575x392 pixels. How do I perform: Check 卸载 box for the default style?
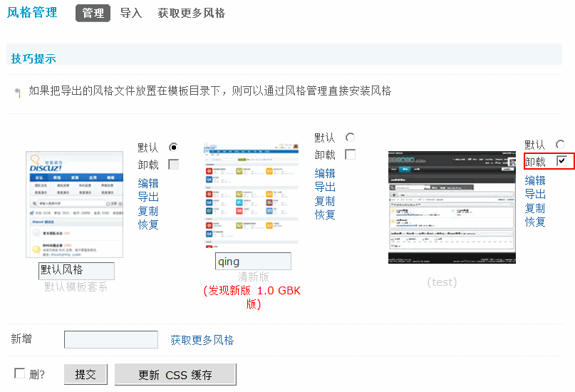[173, 165]
